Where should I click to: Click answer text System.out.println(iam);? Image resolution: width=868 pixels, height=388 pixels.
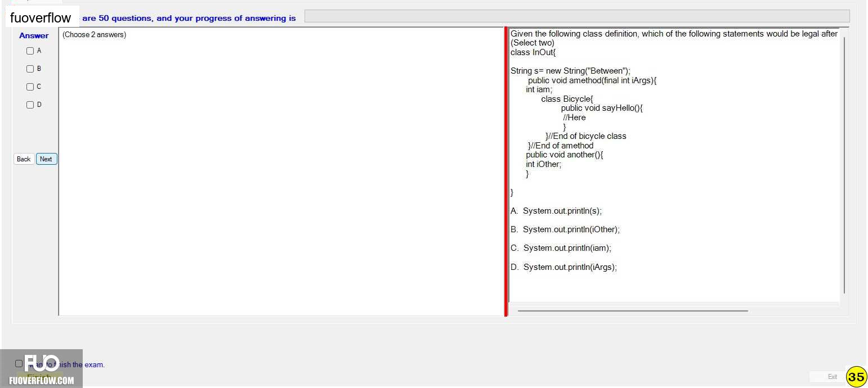[567, 248]
